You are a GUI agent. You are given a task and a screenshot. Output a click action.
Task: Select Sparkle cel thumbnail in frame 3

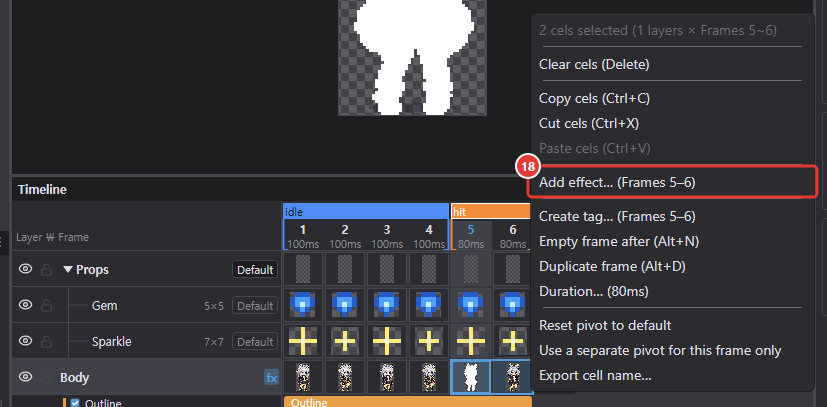click(x=387, y=341)
